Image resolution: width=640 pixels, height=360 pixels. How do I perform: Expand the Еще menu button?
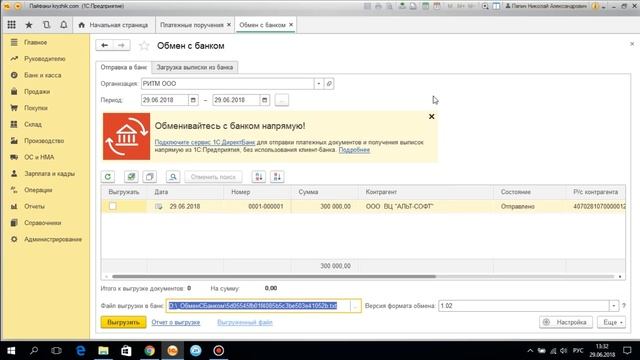tap(611, 322)
